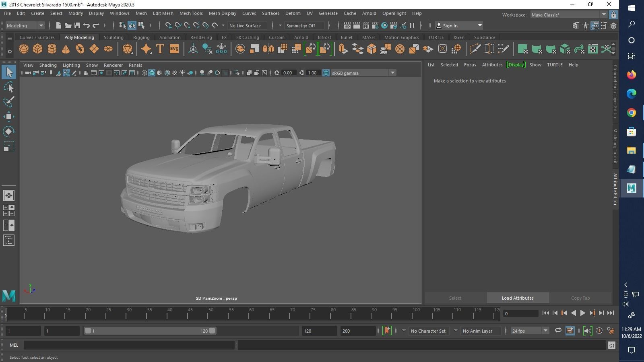
Task: Click the Undo arrow icon
Action: (x=86, y=25)
